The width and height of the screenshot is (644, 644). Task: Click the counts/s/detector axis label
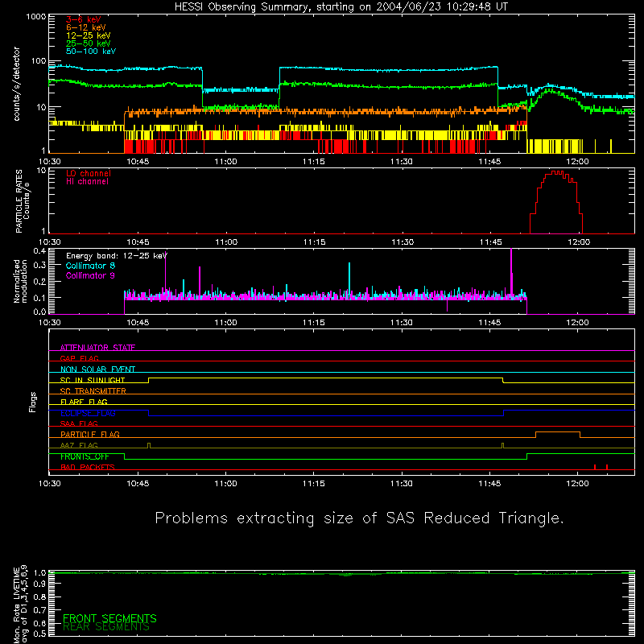click(x=17, y=84)
